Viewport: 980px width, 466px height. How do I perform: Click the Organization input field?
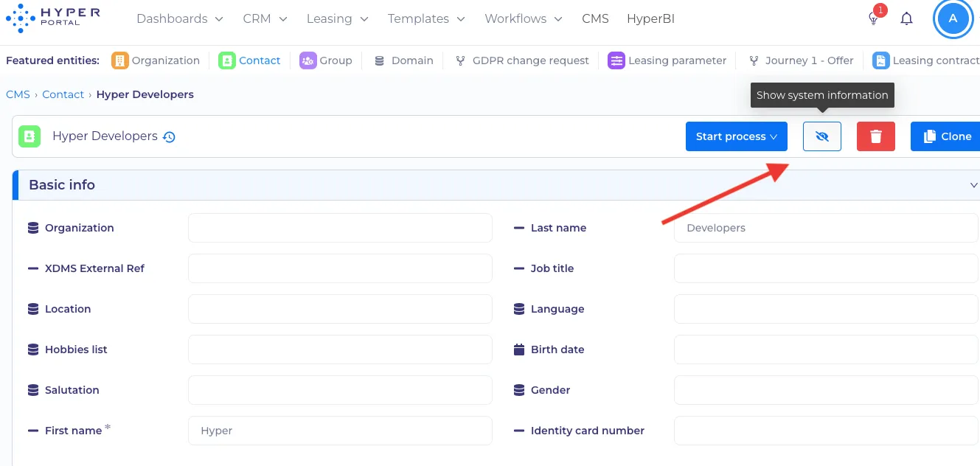click(340, 228)
